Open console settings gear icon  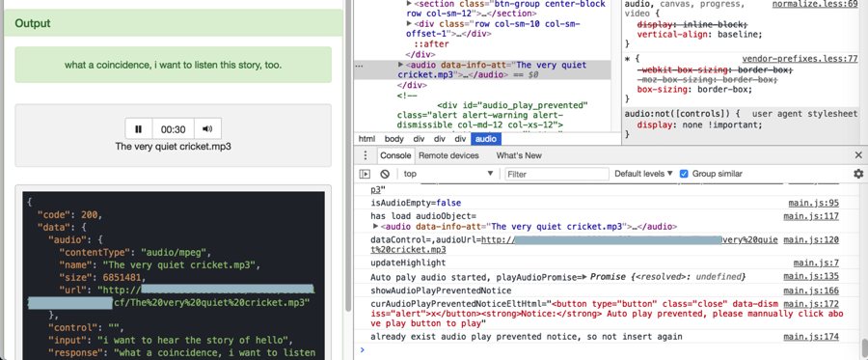click(x=858, y=174)
